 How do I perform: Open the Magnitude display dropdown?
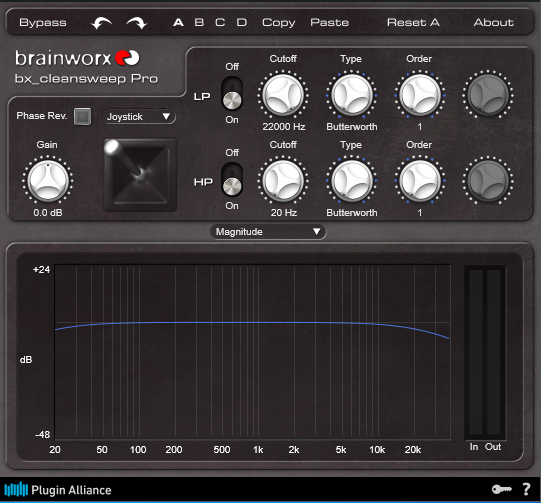(268, 231)
